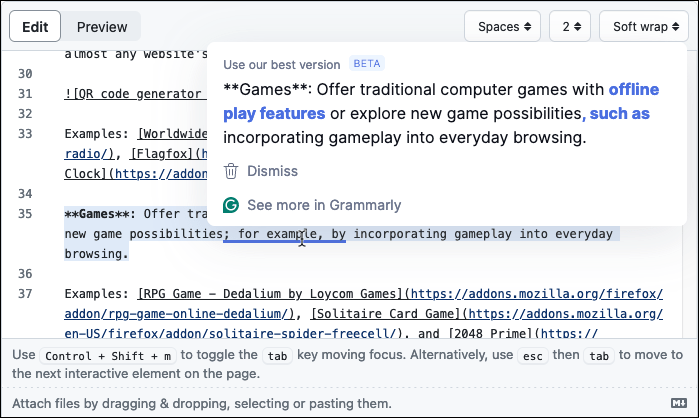This screenshot has width=699, height=418.
Task: Click the green Grammarly logo icon
Action: 231,205
